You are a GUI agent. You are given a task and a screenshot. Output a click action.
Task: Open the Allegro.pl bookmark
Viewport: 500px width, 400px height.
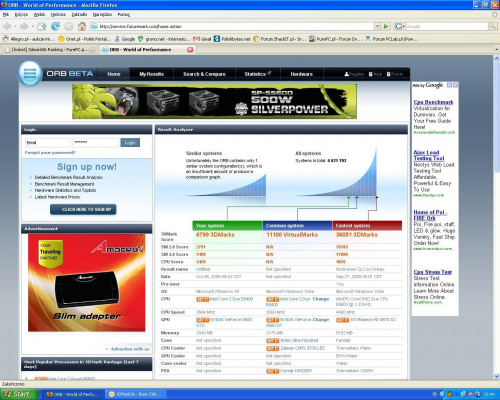point(29,39)
